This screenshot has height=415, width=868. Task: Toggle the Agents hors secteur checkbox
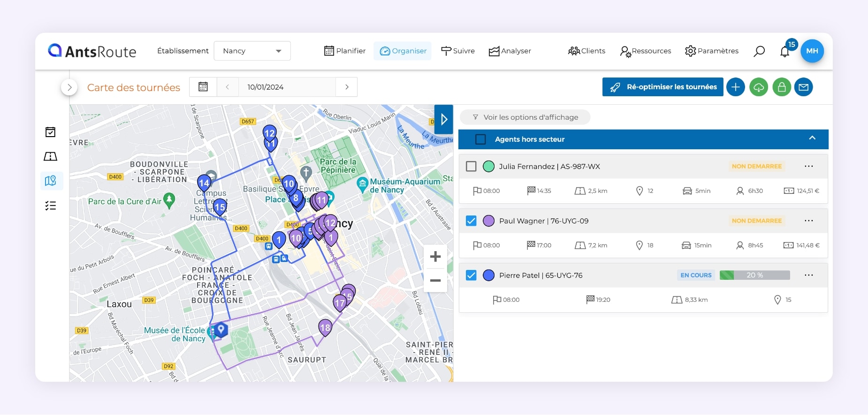[480, 139]
